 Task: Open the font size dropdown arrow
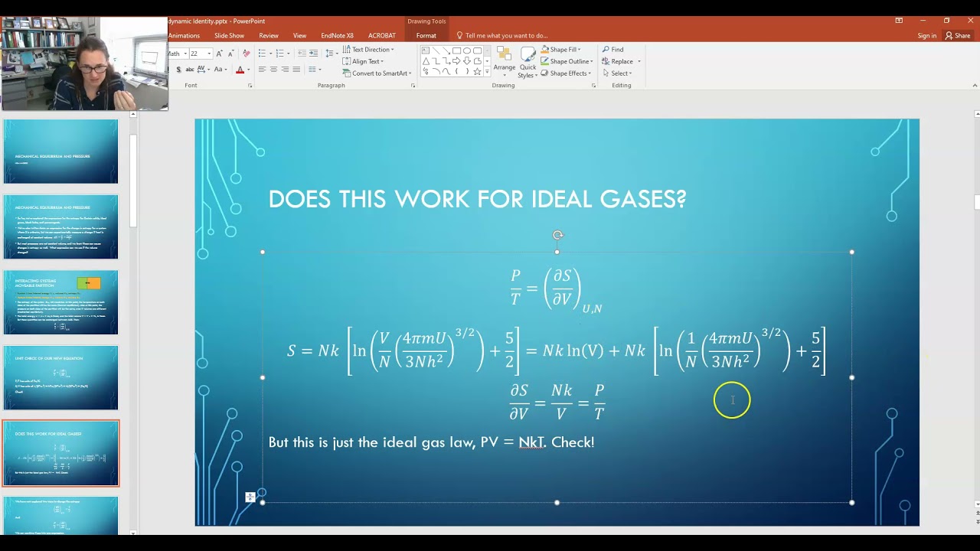click(x=209, y=54)
